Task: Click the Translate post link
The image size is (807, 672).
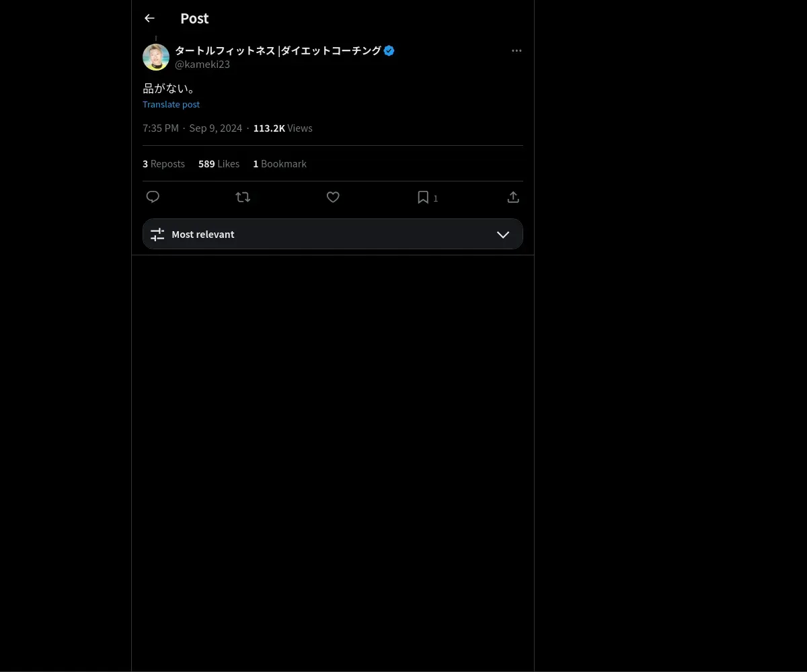Action: tap(171, 105)
